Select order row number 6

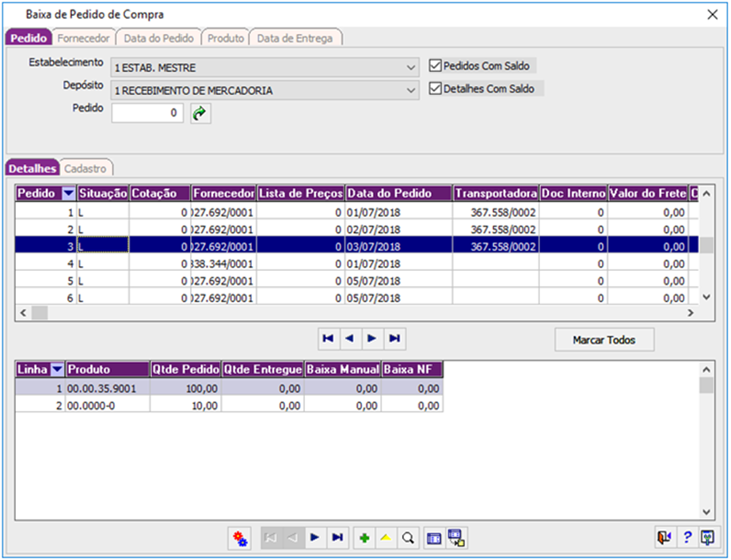pos(356,298)
